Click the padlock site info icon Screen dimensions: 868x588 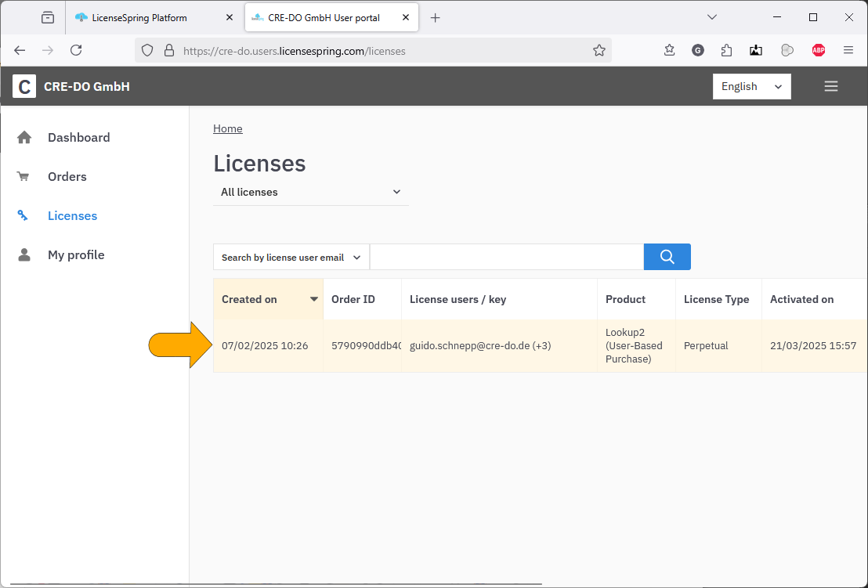[x=169, y=50]
